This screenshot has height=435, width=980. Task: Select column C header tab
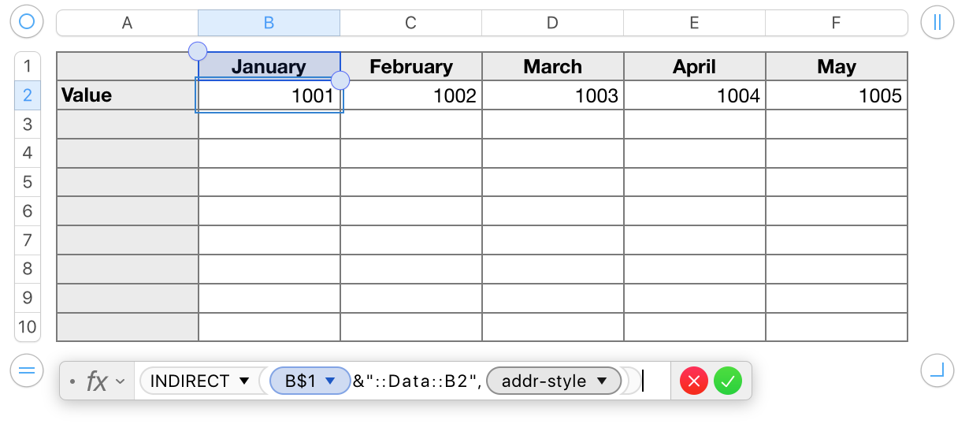tap(410, 23)
